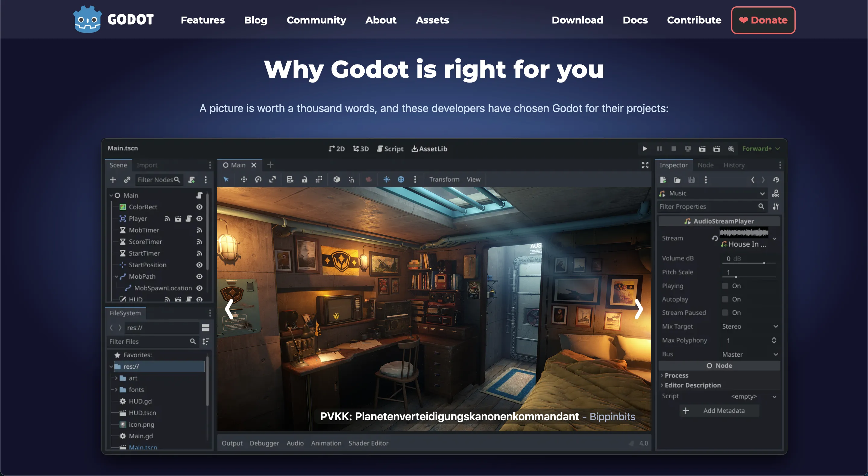Go to next showcase slide arrow

pyautogui.click(x=639, y=309)
